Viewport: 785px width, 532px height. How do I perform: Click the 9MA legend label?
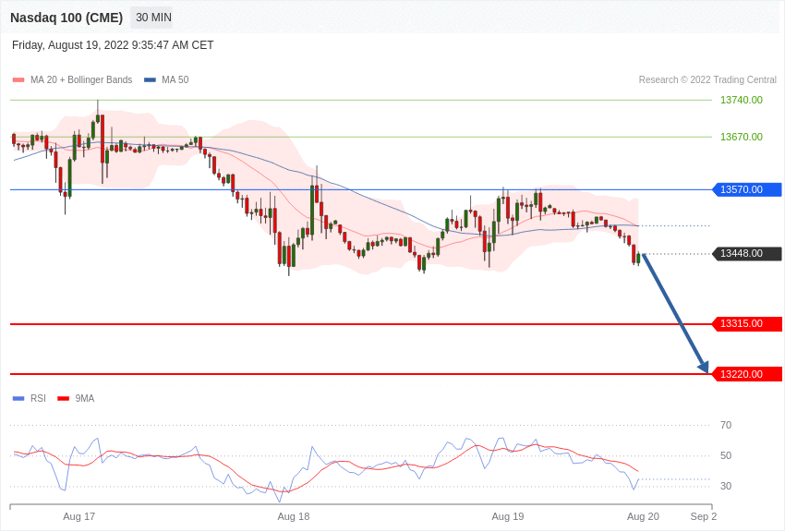[85, 398]
